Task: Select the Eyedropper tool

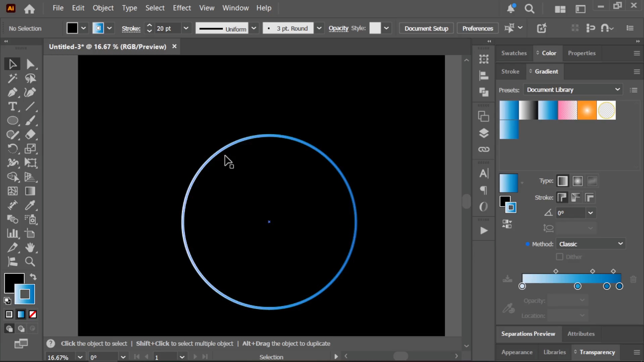Action: pos(30,205)
